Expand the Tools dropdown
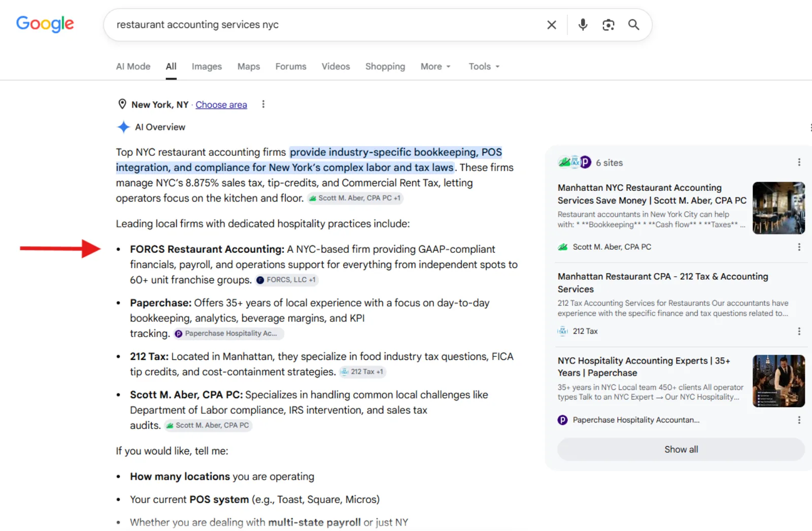The image size is (812, 531). (484, 67)
